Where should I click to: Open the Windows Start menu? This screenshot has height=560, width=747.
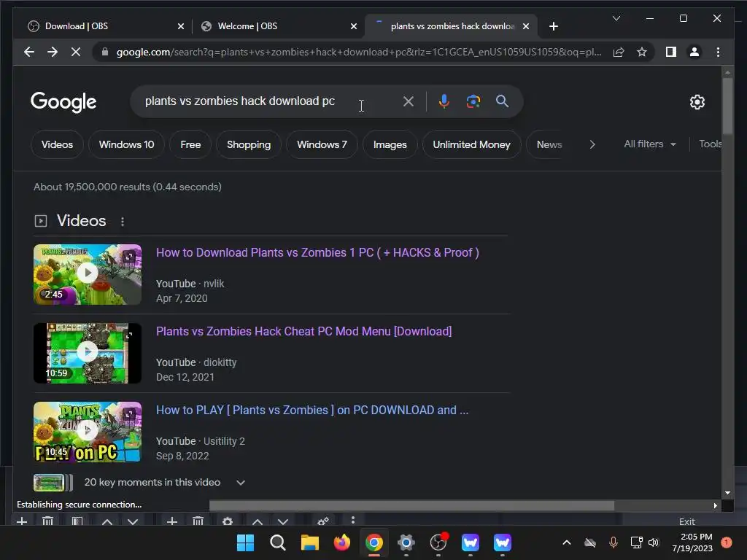pyautogui.click(x=245, y=542)
